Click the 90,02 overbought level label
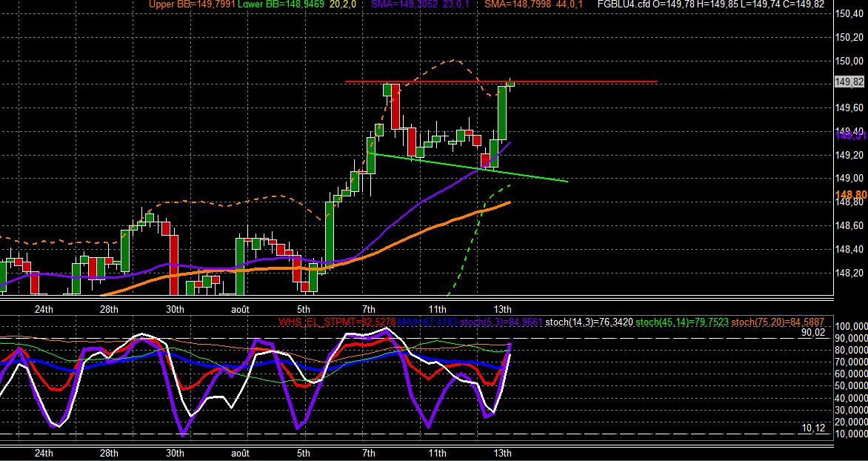This screenshot has height=461, width=868. (x=812, y=333)
